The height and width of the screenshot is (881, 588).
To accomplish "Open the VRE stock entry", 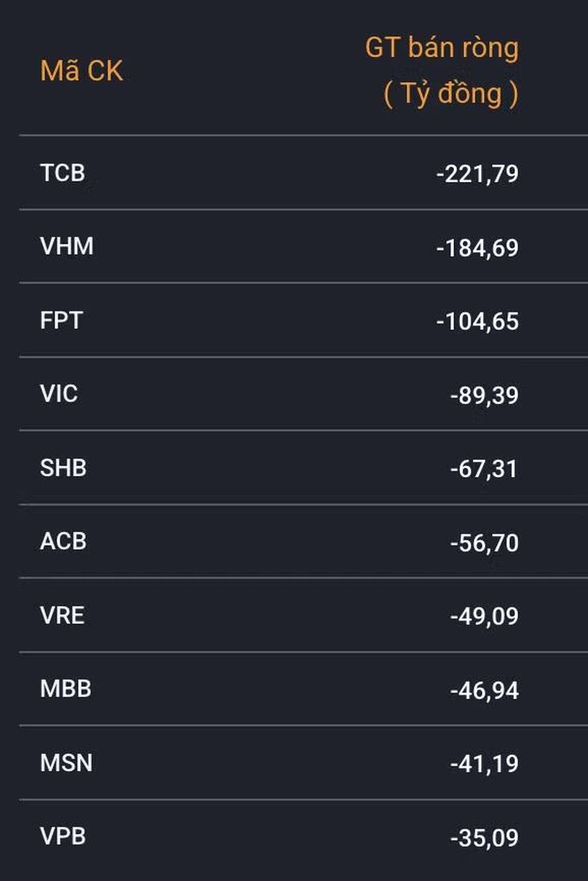I will (303, 615).
